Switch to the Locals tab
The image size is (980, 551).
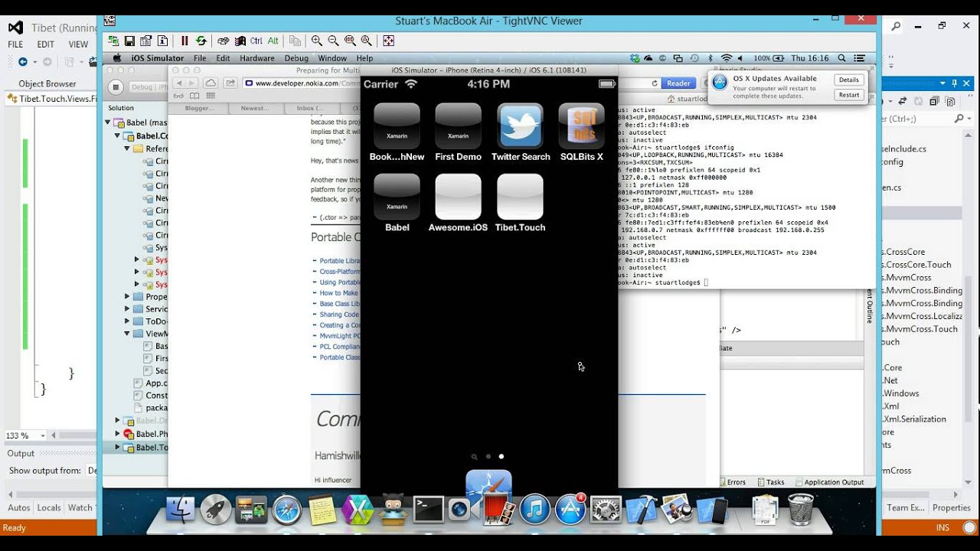coord(49,507)
